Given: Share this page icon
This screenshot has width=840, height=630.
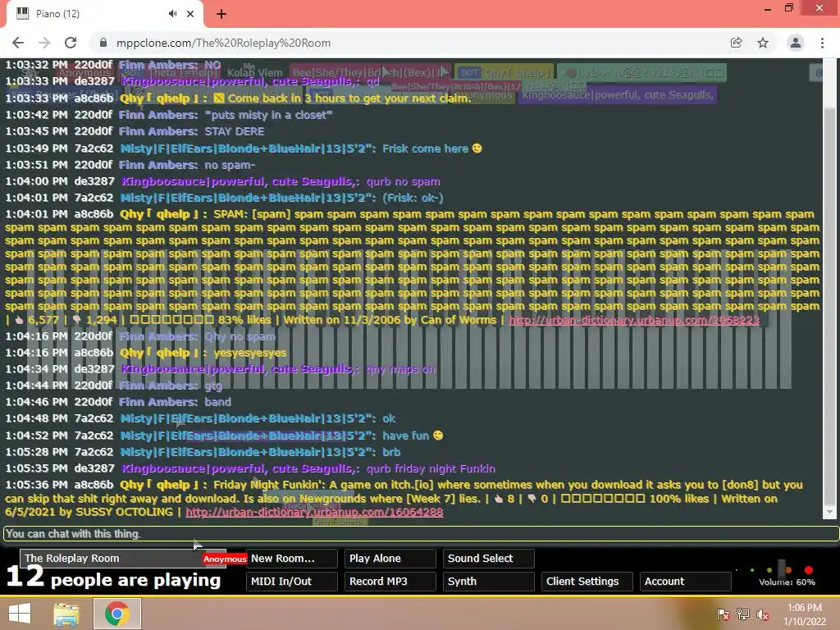Looking at the screenshot, I should click(x=736, y=43).
